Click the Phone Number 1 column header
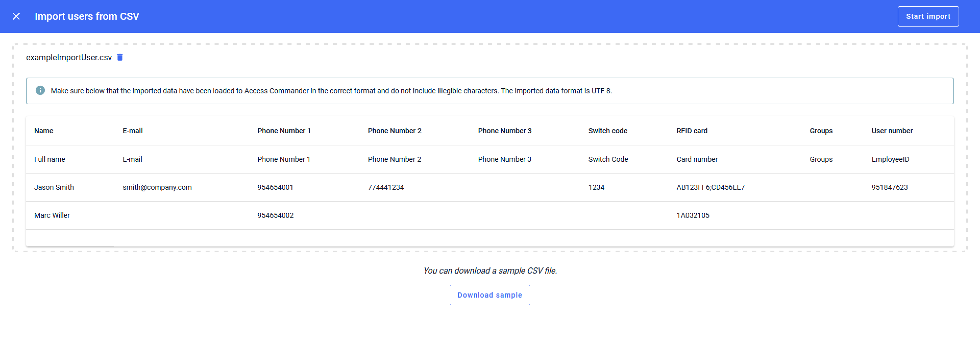 point(284,130)
